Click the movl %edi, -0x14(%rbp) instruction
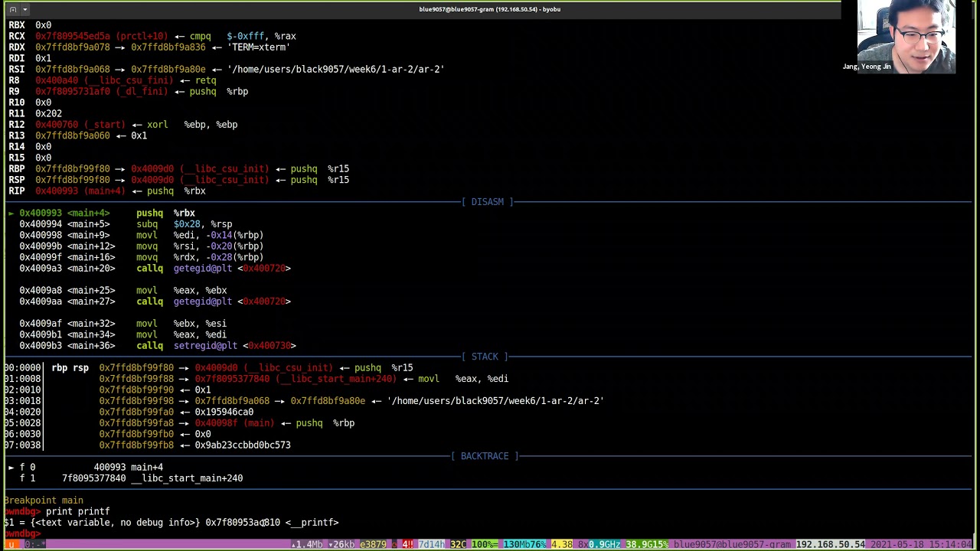The height and width of the screenshot is (551, 980). point(142,235)
